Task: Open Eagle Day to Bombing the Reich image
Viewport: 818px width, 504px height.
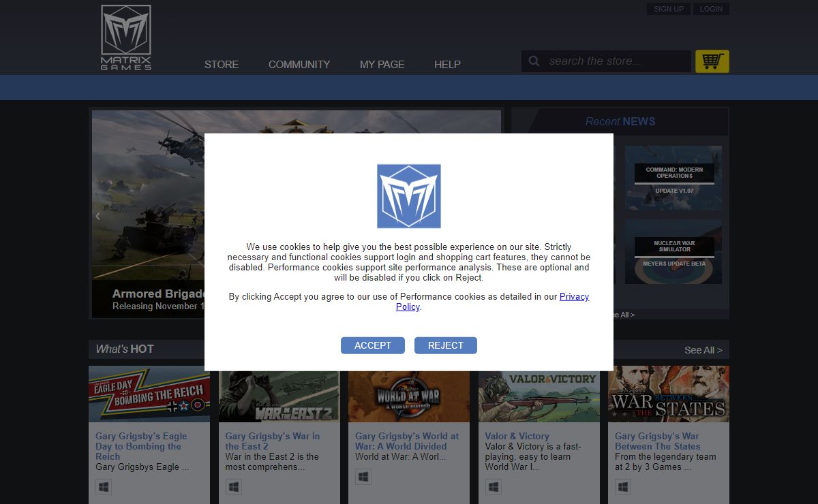Action: (149, 394)
